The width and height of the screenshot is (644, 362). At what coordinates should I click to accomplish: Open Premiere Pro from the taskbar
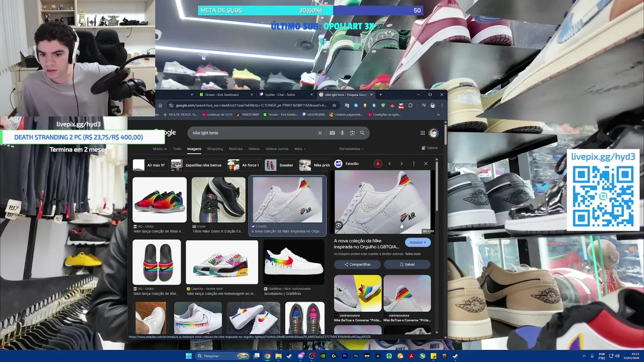pyautogui.click(x=345, y=356)
